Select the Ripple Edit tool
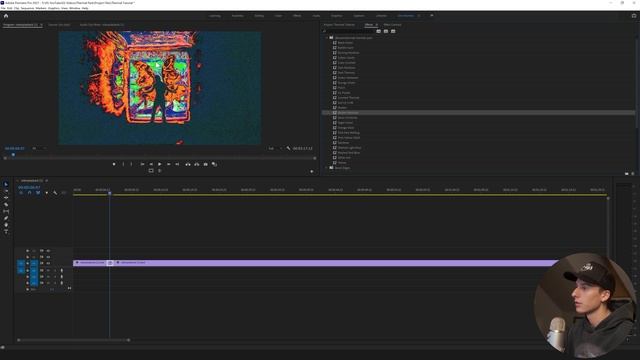Screen dimensions: 640x360 coord(6,198)
